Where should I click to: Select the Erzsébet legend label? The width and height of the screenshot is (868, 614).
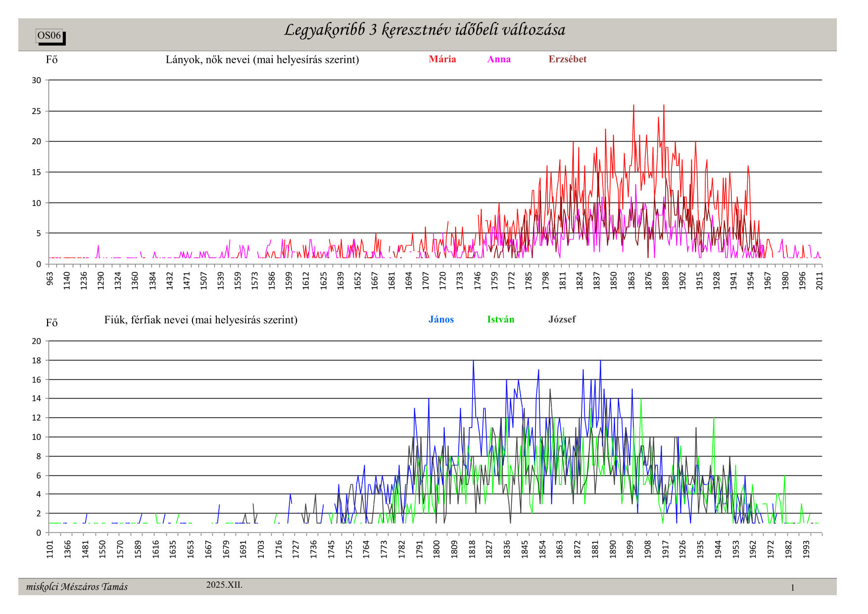pyautogui.click(x=567, y=59)
